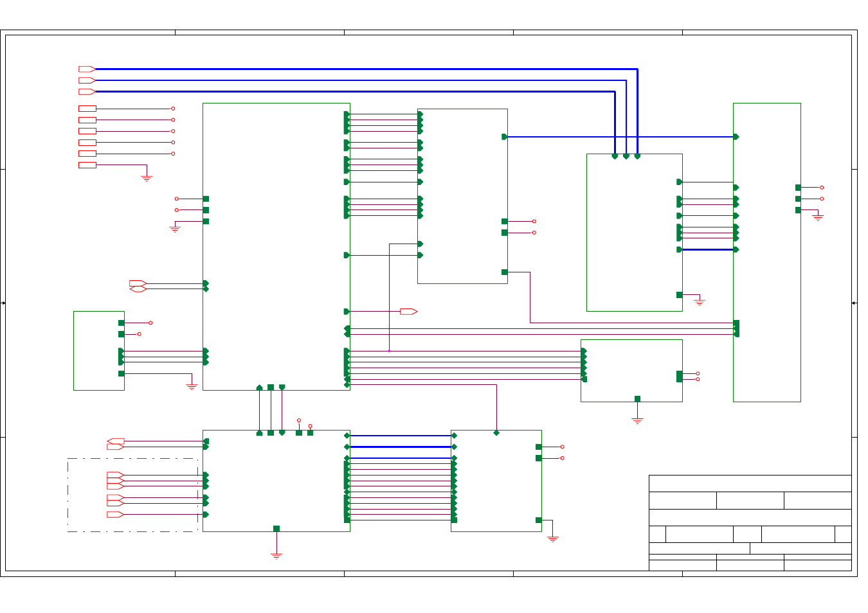Select the topmost blue bus port at upper left
This screenshot has height=613, width=868.
[x=87, y=69]
